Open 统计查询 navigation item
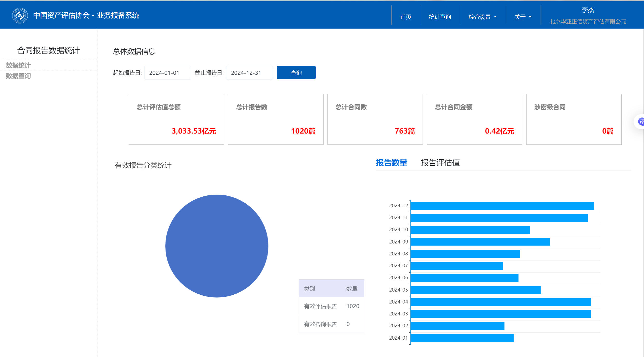The height and width of the screenshot is (357, 644). [440, 17]
